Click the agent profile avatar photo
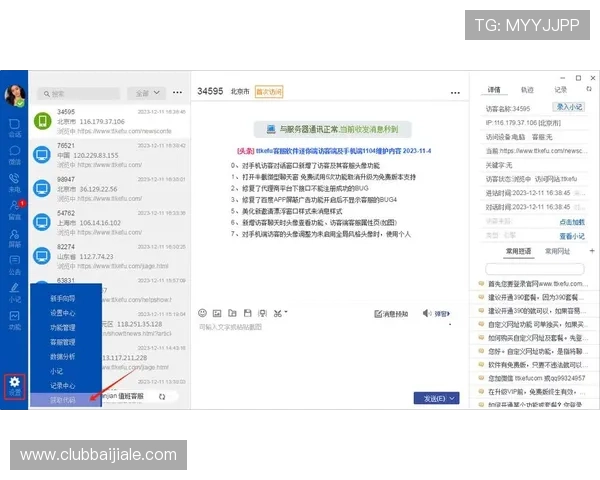 [15, 95]
